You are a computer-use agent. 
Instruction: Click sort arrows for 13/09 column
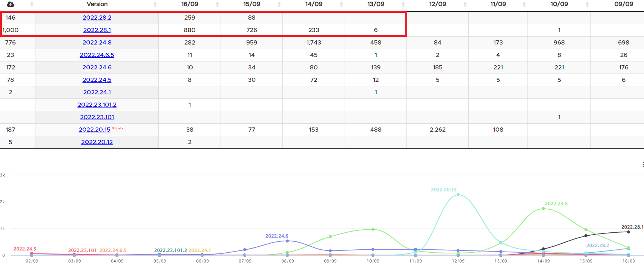pos(403,4)
